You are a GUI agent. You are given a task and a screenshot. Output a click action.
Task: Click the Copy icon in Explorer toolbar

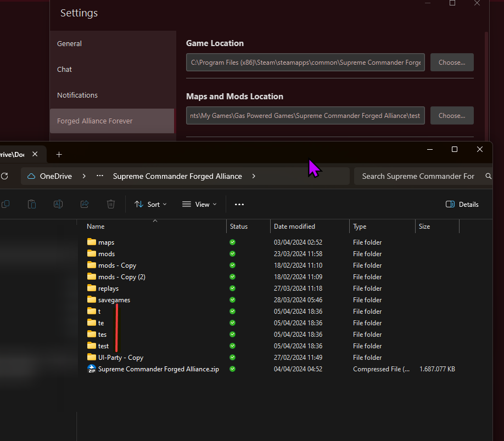[x=5, y=204]
